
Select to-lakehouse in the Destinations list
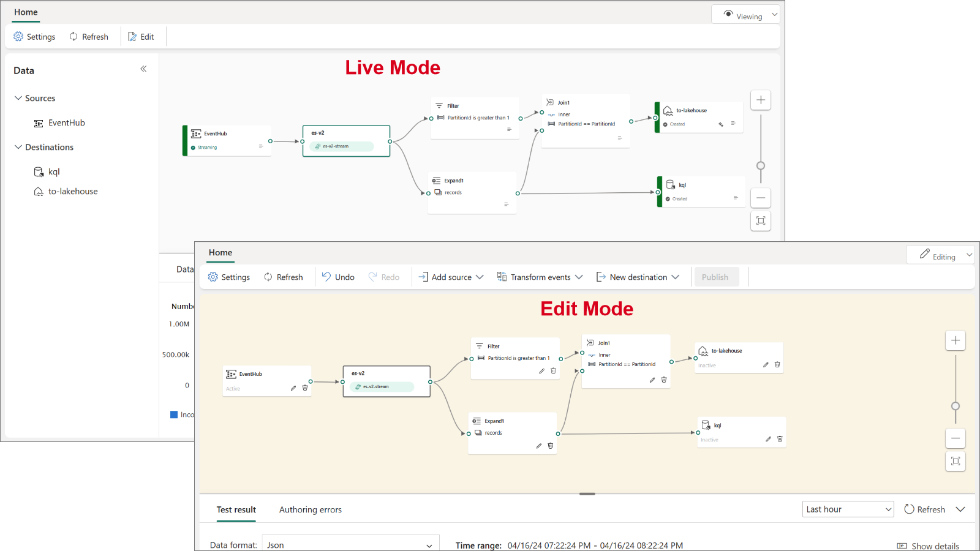click(x=66, y=192)
